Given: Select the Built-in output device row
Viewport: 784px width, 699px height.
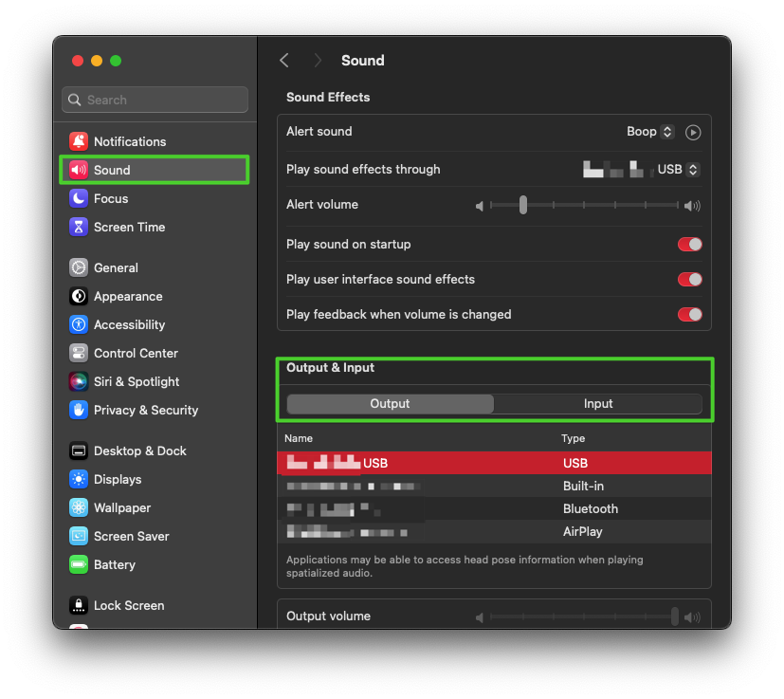Looking at the screenshot, I should pyautogui.click(x=493, y=486).
